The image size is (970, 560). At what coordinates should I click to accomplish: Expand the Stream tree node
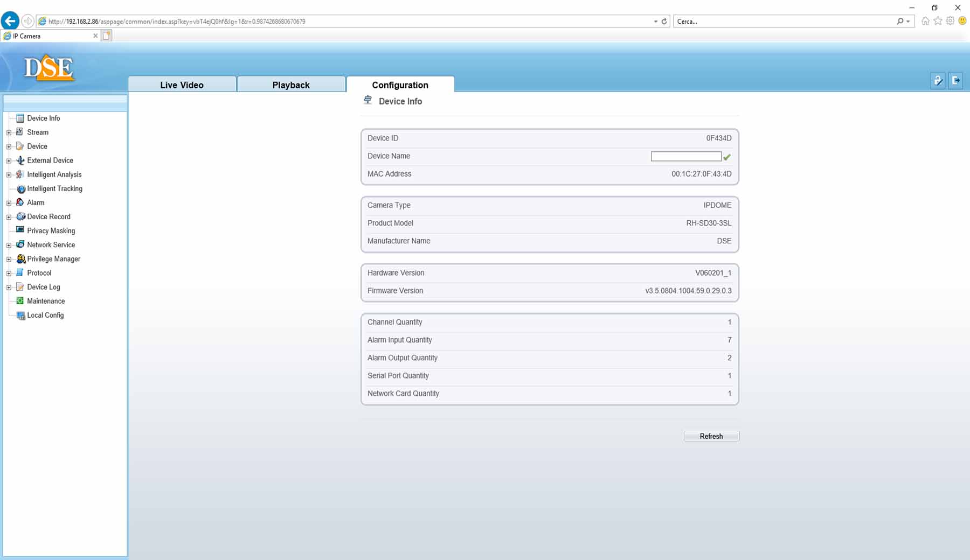point(9,132)
